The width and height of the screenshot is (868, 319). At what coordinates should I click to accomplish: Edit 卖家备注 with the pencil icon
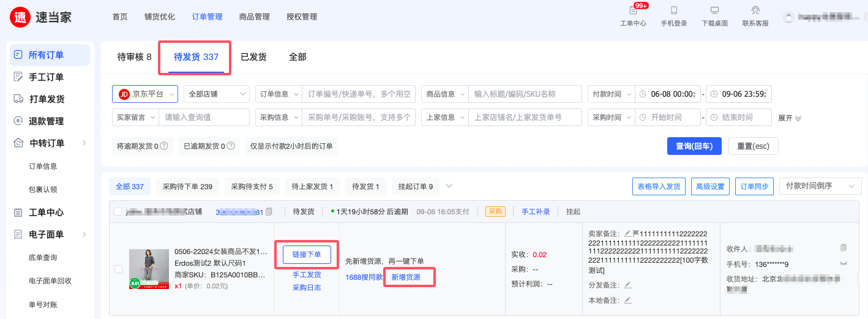(627, 233)
